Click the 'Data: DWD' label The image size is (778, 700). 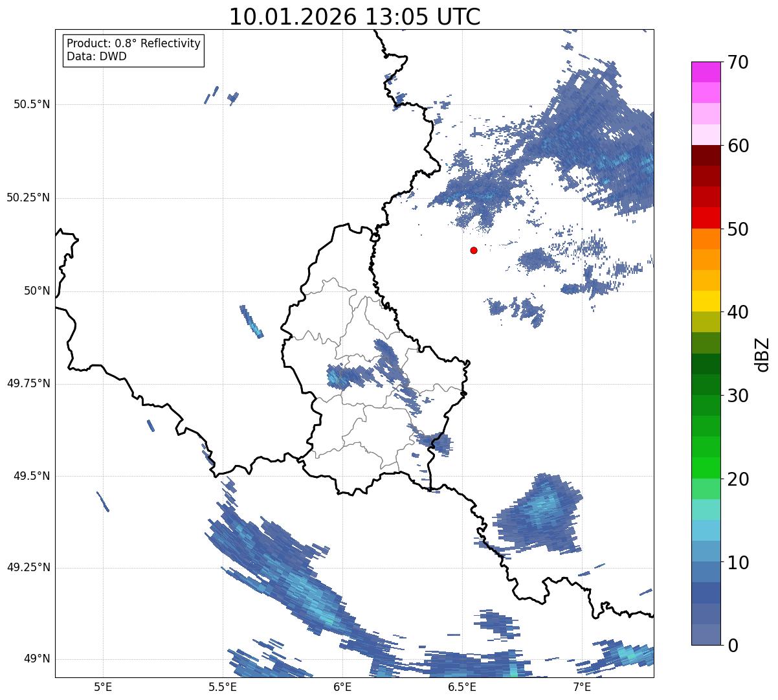tap(96, 56)
